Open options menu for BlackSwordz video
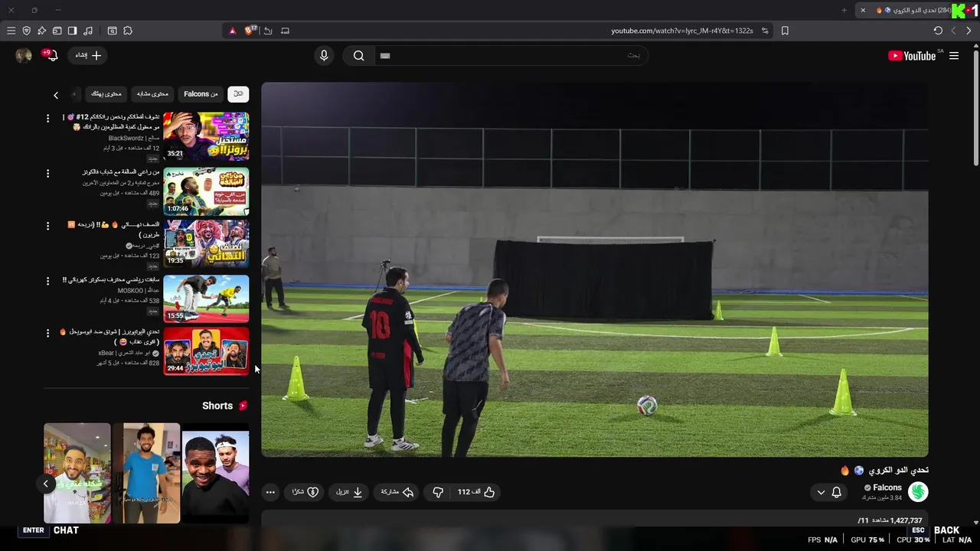This screenshot has height=551, width=980. click(47, 119)
